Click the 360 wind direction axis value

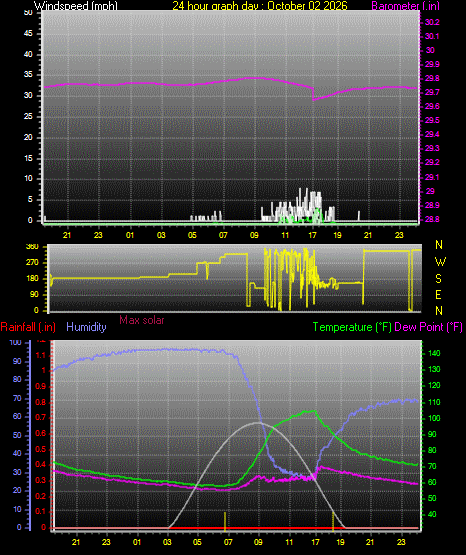[x=32, y=247]
